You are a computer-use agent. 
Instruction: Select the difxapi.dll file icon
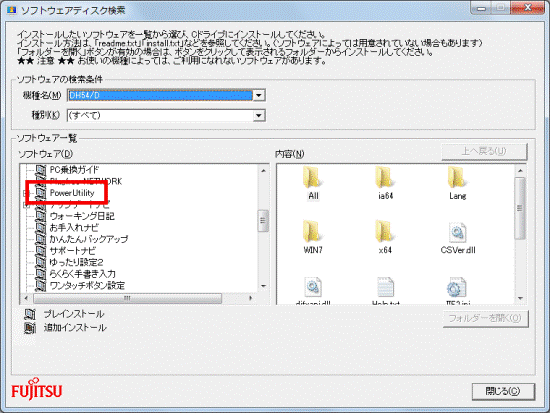click(313, 287)
